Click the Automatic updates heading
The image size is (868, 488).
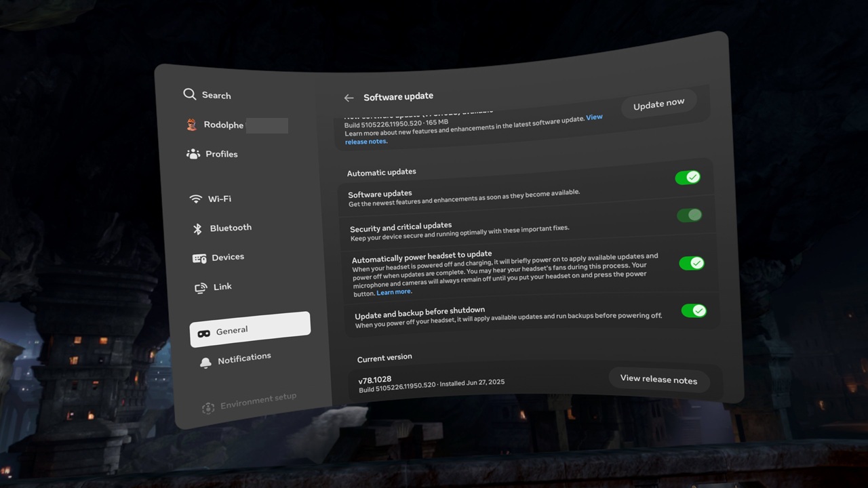[382, 172]
